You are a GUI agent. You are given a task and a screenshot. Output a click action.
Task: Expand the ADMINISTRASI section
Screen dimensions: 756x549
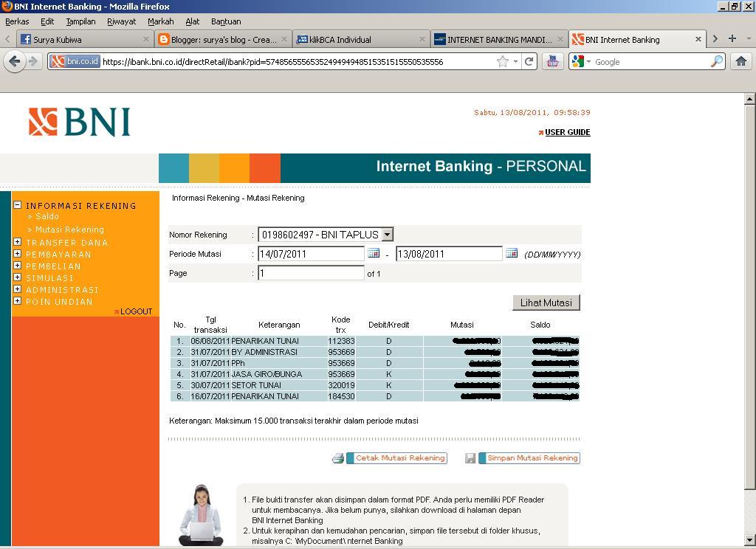pos(18,289)
